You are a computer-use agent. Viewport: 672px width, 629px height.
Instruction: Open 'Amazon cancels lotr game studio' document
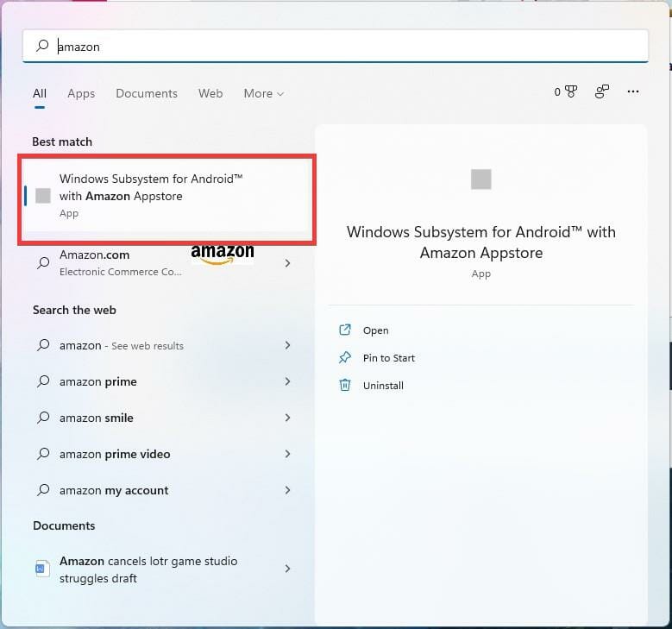[x=165, y=569]
